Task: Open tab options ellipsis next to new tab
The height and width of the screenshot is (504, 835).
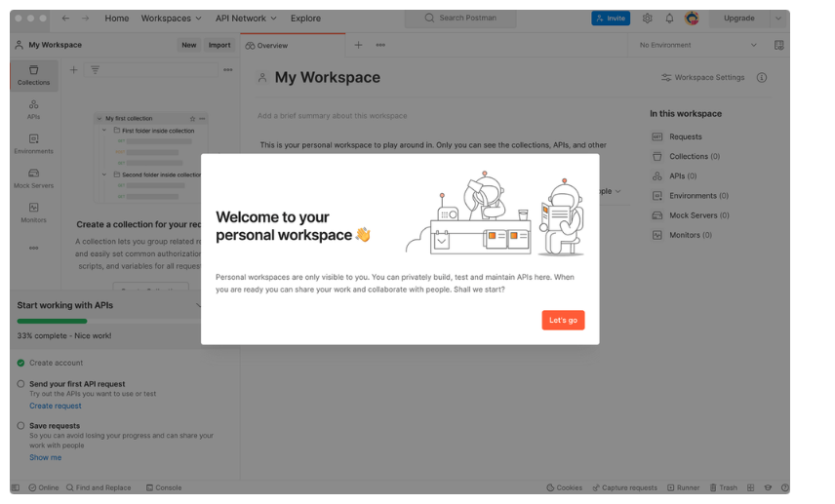Action: (380, 45)
